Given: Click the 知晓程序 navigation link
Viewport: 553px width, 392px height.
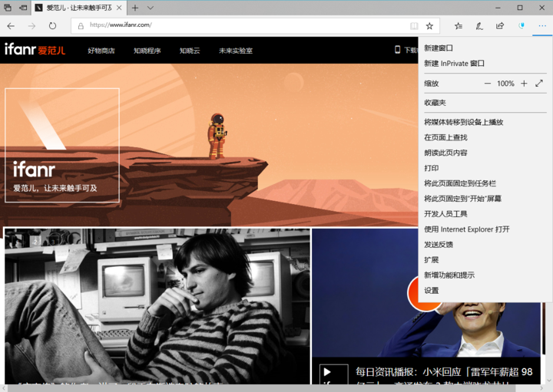Looking at the screenshot, I should (x=147, y=51).
